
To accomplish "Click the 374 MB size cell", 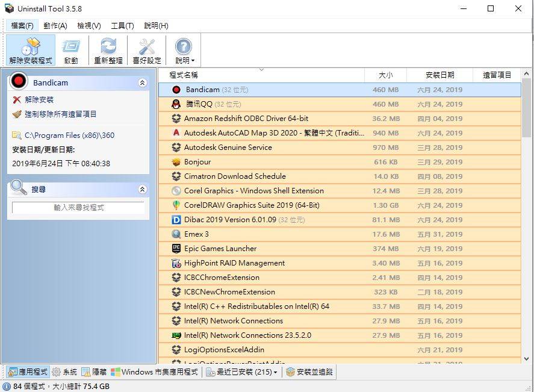I will coord(385,249).
